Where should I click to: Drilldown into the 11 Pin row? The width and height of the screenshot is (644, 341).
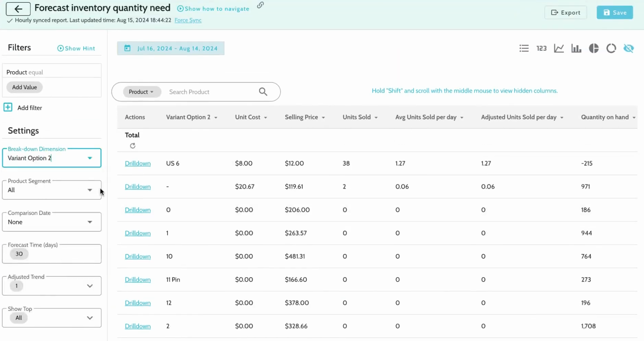point(138,280)
